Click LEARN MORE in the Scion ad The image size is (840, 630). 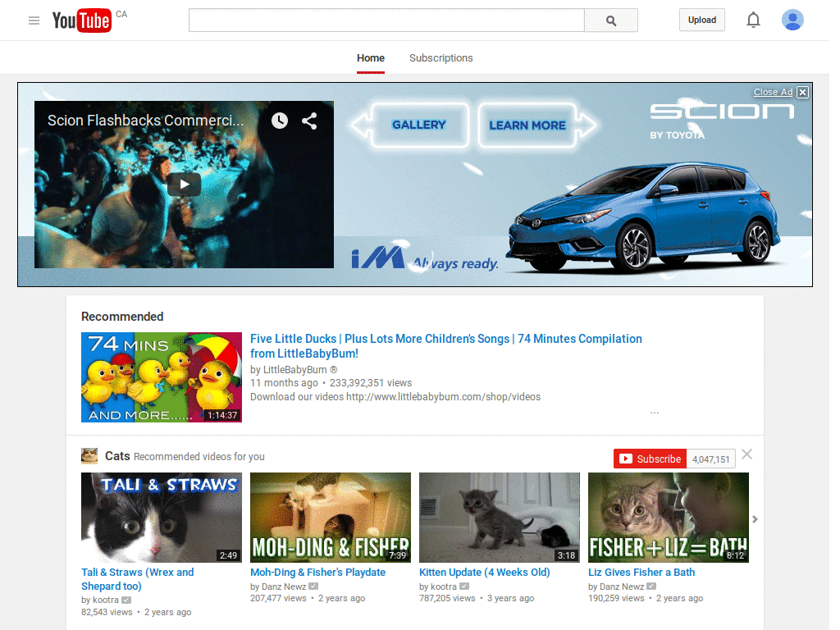[x=527, y=125]
